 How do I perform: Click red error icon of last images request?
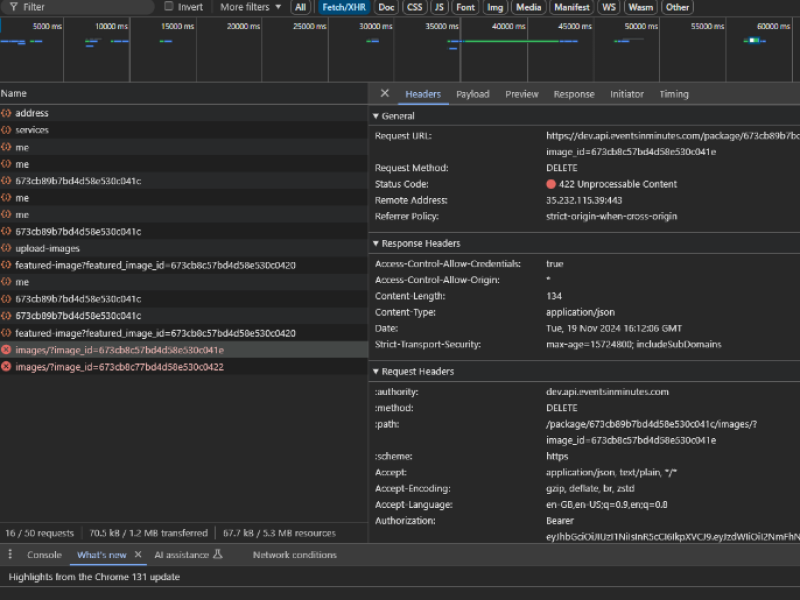pyautogui.click(x=7, y=367)
